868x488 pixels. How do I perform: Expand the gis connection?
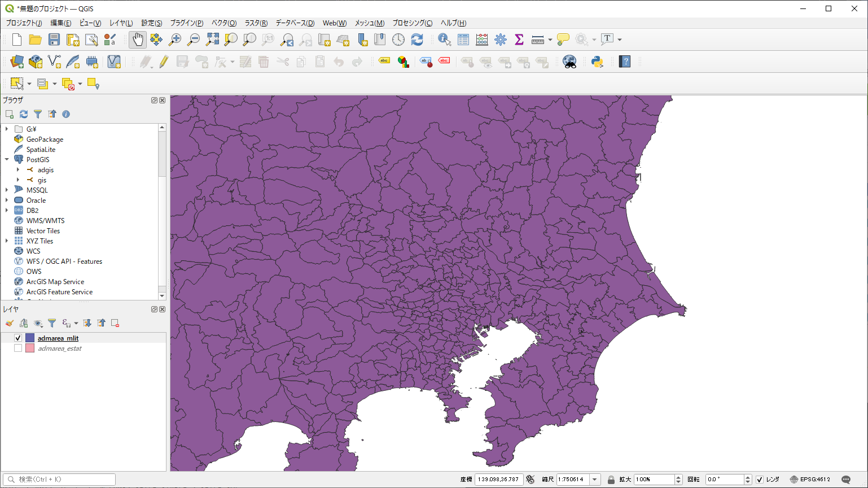click(18, 180)
